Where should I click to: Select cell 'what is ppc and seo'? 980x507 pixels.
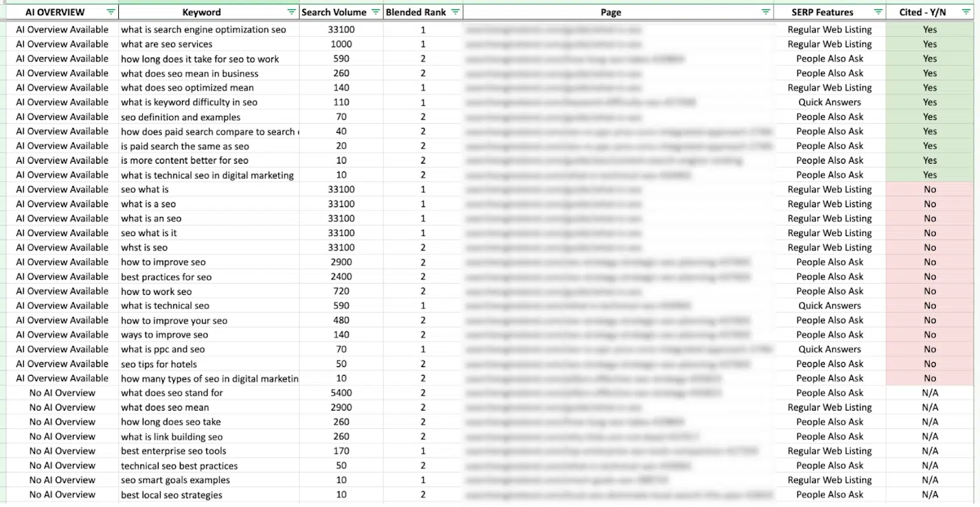209,349
